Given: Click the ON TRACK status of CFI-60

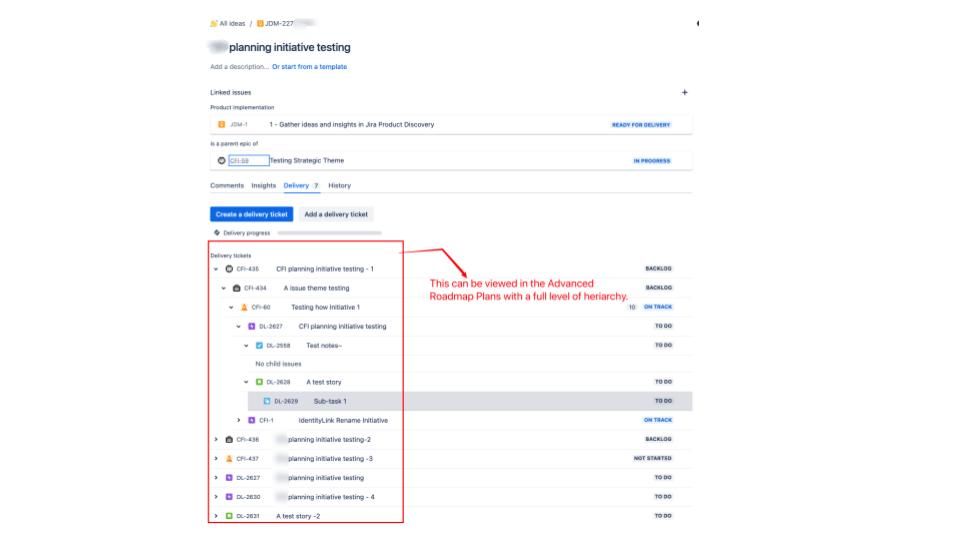Looking at the screenshot, I should 658,307.
